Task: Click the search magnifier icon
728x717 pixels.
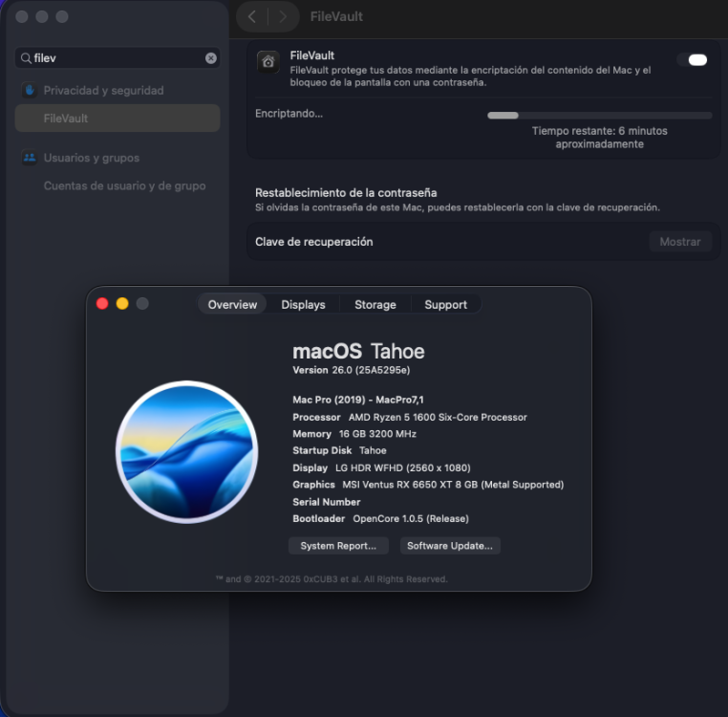Action: (x=26, y=58)
